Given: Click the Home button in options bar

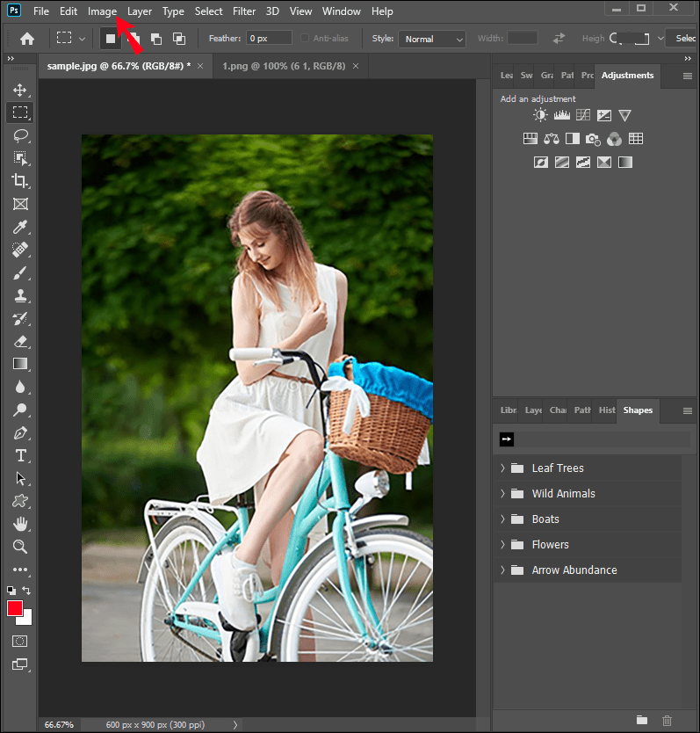Looking at the screenshot, I should pos(27,39).
